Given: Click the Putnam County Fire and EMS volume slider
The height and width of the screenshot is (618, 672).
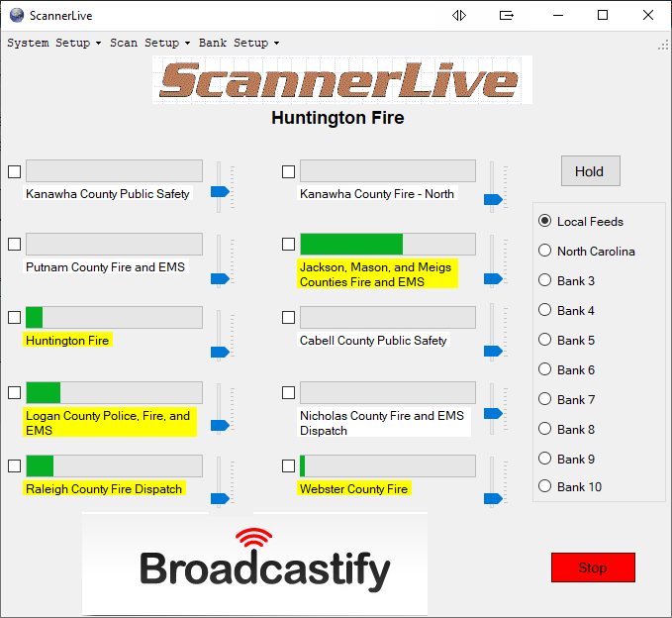Looking at the screenshot, I should click(220, 278).
